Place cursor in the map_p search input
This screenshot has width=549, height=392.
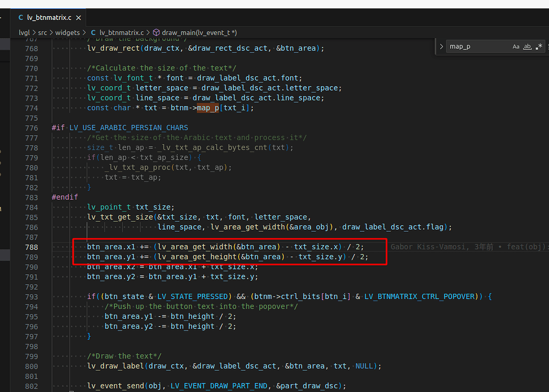tap(477, 46)
